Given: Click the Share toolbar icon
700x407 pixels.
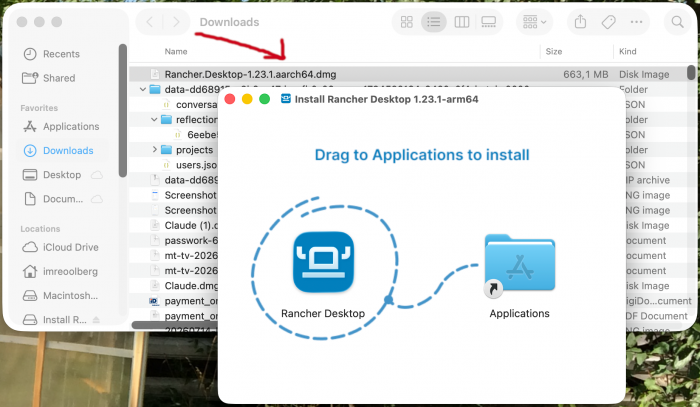Looking at the screenshot, I should [580, 21].
